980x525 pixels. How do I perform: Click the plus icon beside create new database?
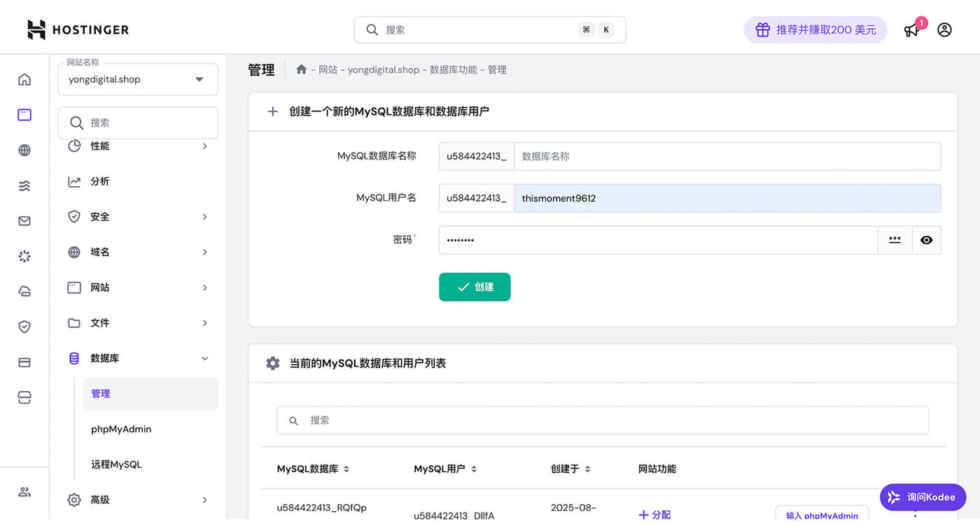(273, 111)
